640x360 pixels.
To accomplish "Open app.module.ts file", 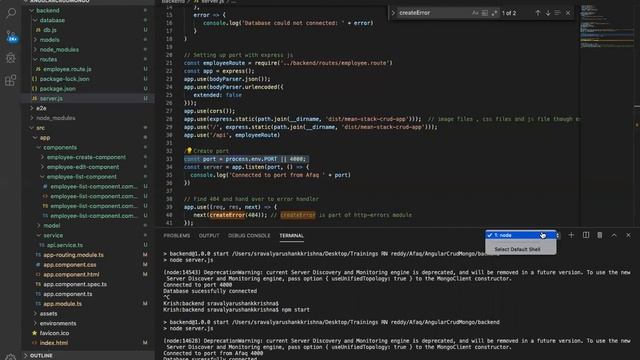I will pyautogui.click(x=62, y=304).
